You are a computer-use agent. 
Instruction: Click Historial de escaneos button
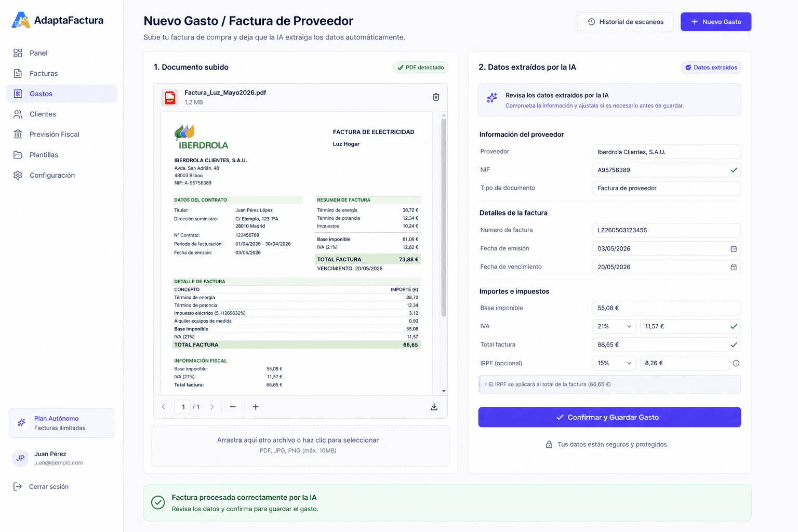pos(625,22)
